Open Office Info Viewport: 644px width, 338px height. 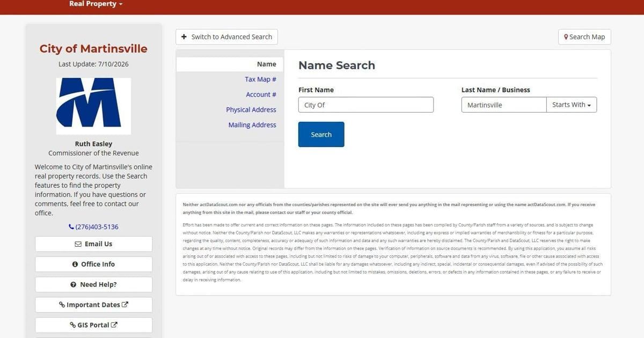tap(93, 264)
